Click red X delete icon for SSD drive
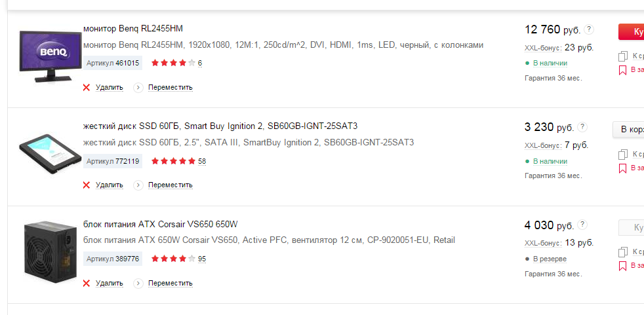 click(87, 185)
